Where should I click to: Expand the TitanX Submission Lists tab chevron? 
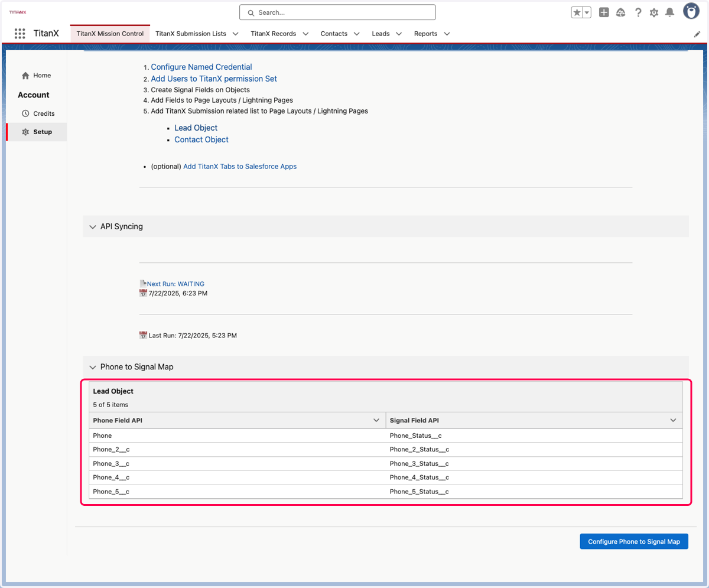[236, 34]
